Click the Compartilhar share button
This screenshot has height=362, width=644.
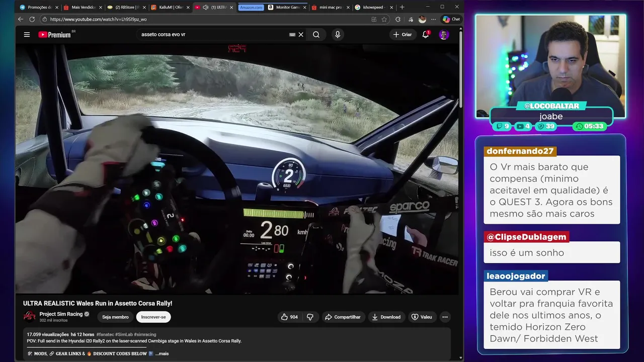pos(343,317)
